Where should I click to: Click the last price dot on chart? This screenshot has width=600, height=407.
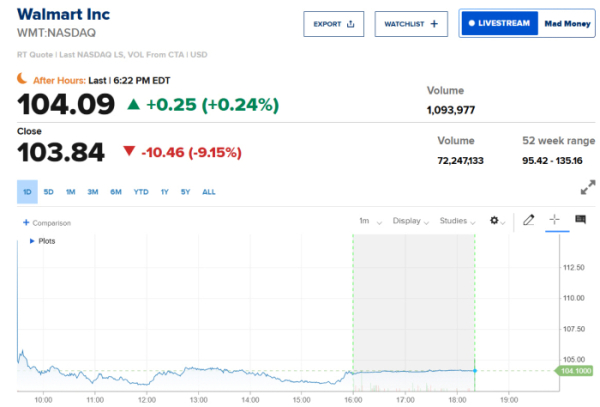(x=475, y=371)
